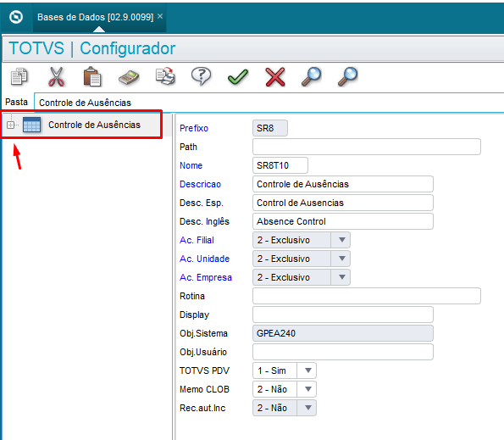Image resolution: width=504 pixels, height=440 pixels.
Task: Click the Memo CLOB label
Action: pyautogui.click(x=204, y=389)
